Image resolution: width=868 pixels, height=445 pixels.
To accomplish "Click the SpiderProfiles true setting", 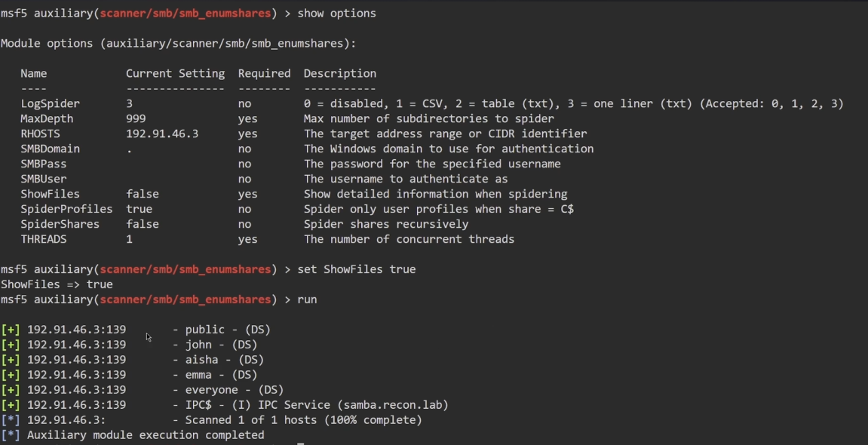I will coord(139,209).
